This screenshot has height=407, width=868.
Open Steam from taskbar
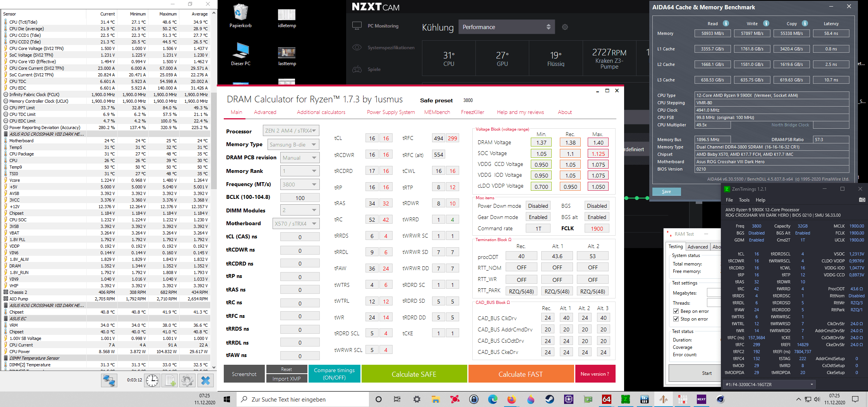pyautogui.click(x=549, y=399)
